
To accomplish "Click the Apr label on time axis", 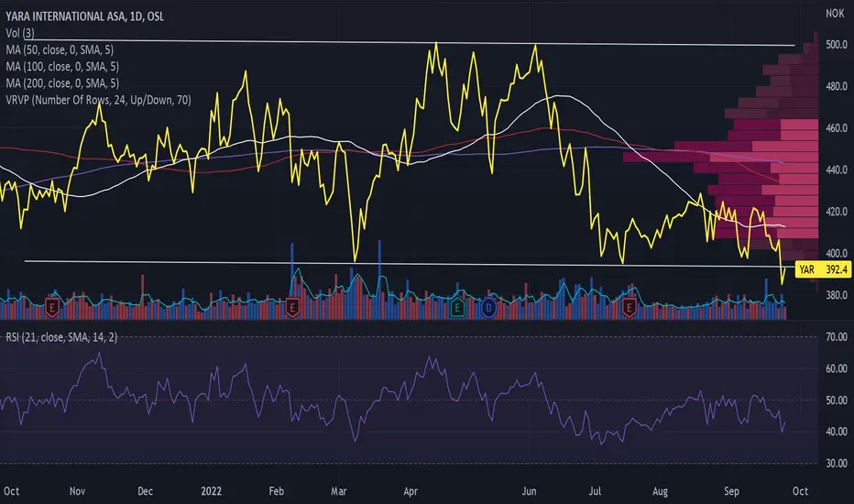I will (x=411, y=491).
